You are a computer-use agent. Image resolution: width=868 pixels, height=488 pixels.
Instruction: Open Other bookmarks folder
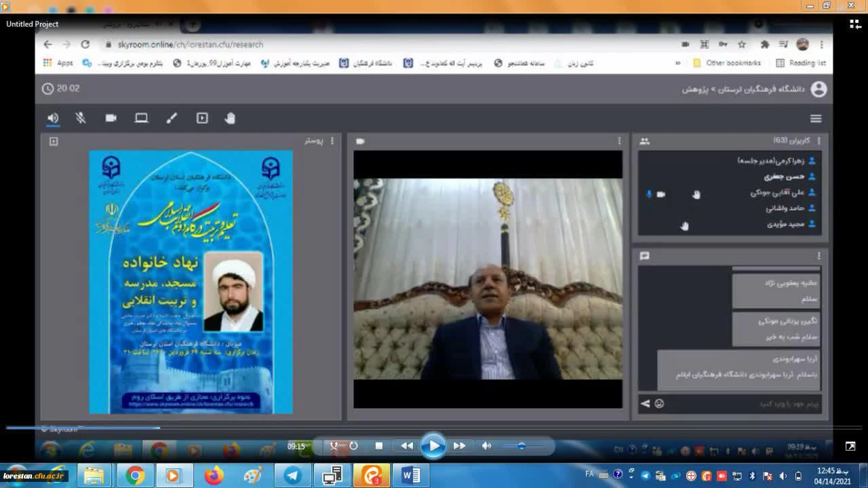click(727, 63)
